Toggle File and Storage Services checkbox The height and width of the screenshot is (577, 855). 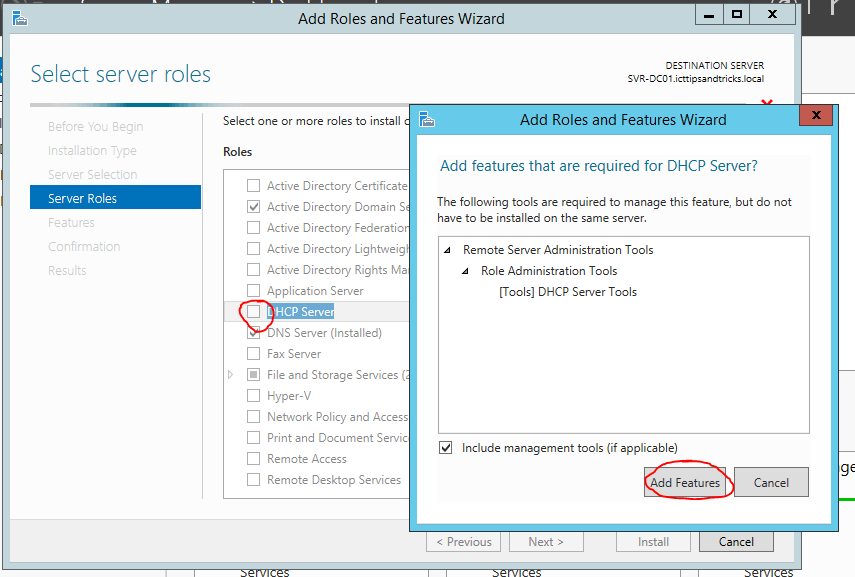254,375
